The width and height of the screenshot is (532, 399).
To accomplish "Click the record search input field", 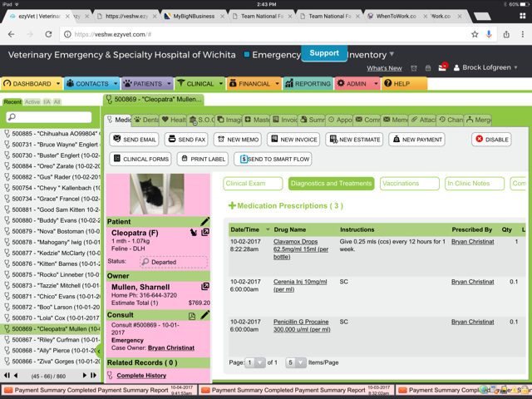I will 51,118.
